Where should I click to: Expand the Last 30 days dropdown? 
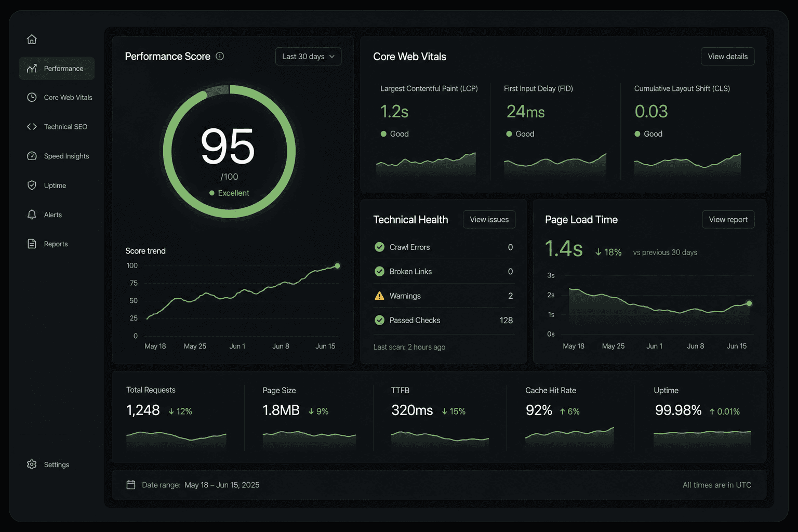[x=308, y=57]
